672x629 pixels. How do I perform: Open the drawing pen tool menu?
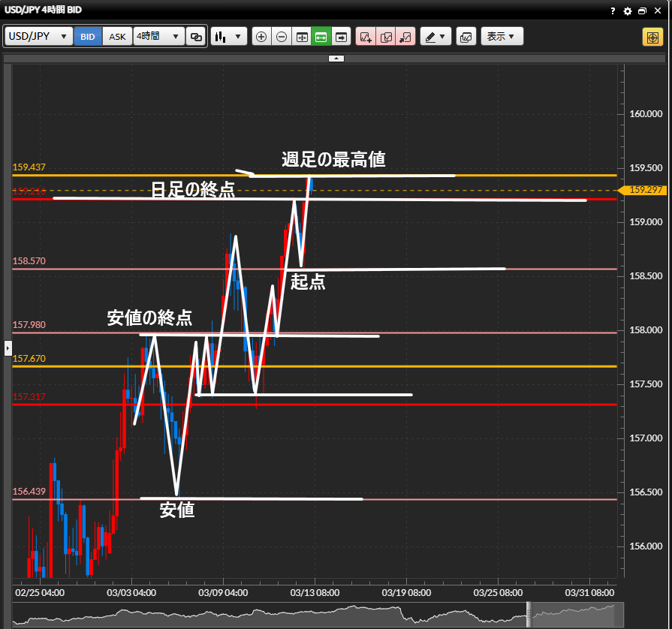click(x=435, y=36)
